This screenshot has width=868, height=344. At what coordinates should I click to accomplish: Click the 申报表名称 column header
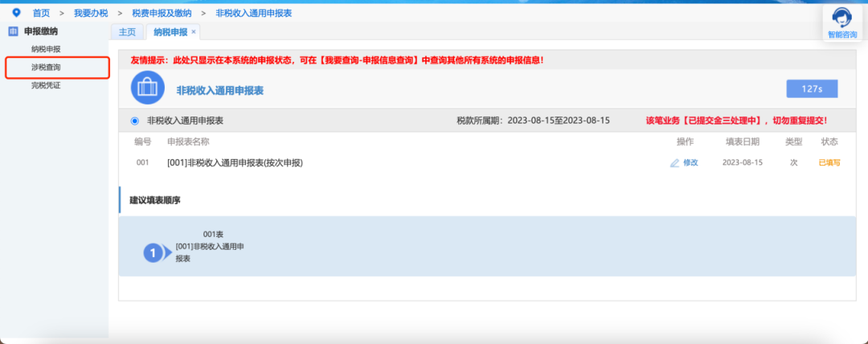[188, 141]
